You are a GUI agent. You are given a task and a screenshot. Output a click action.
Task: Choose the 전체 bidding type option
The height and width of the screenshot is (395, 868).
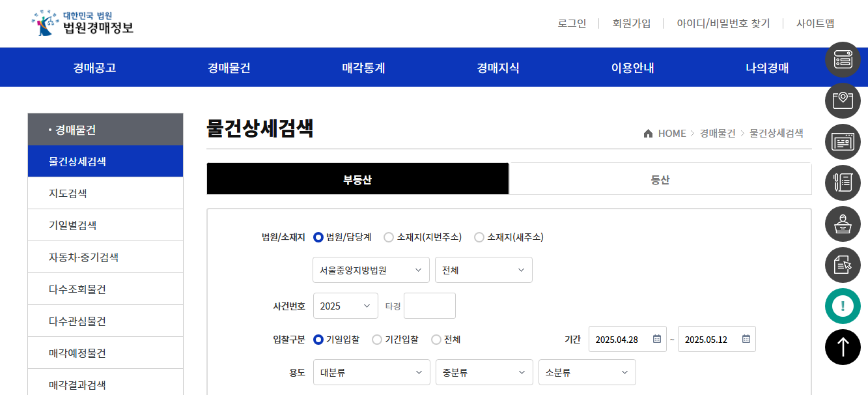click(435, 339)
